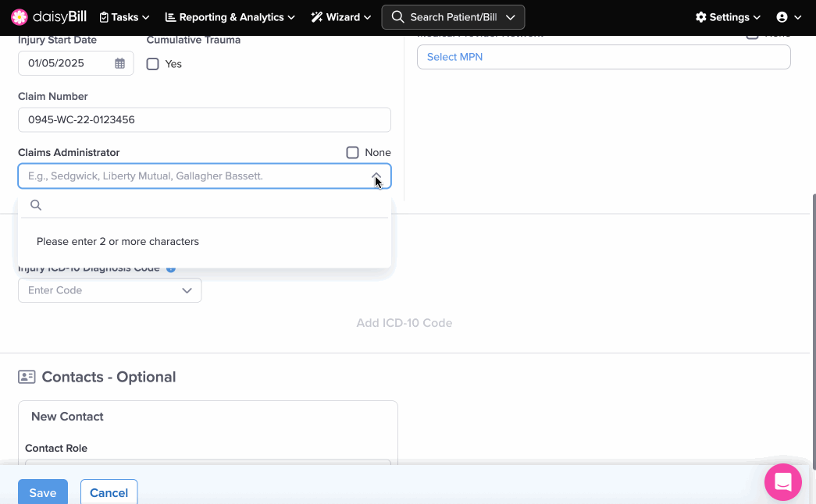Open the Tasks menu
The width and height of the screenshot is (816, 504).
click(124, 17)
